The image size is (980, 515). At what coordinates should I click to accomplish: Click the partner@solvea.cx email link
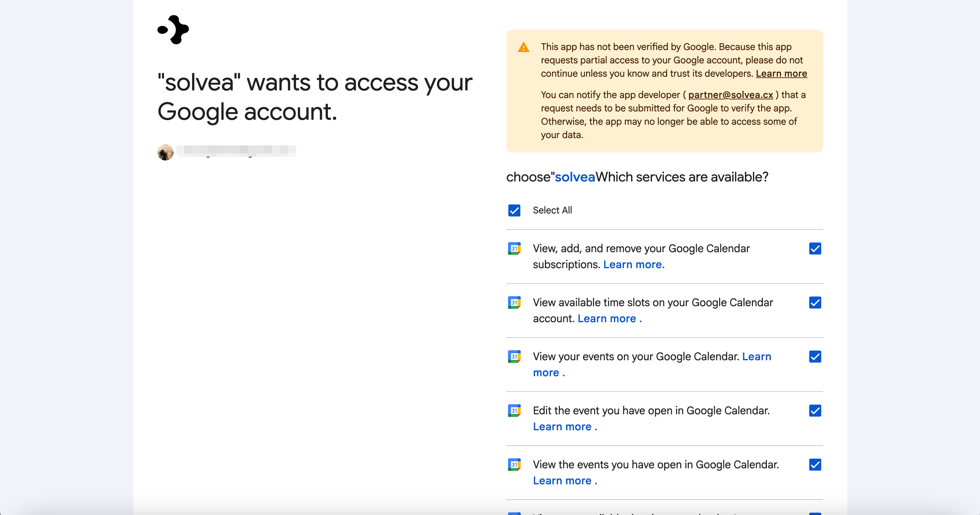pos(730,95)
